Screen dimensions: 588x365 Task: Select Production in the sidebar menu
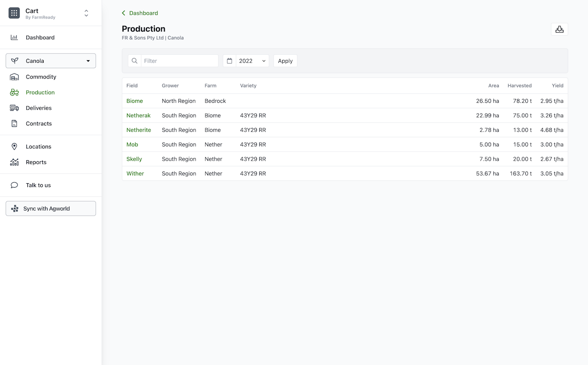pos(40,92)
